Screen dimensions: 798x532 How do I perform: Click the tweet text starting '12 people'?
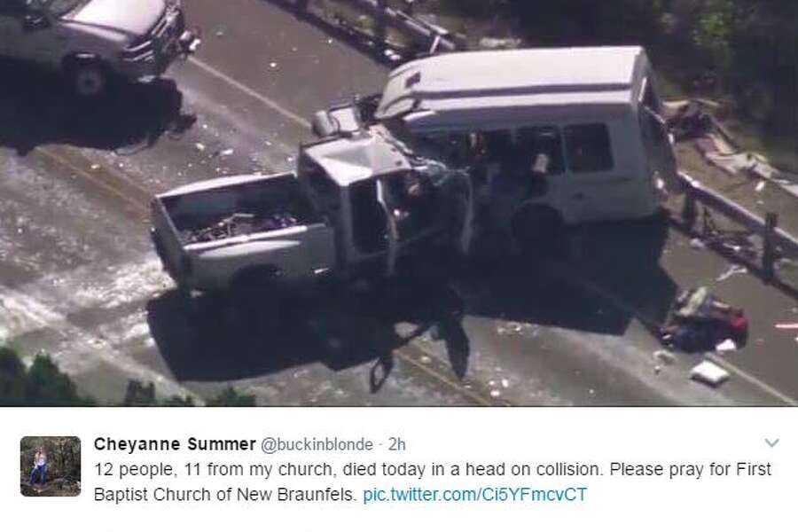[433, 481]
